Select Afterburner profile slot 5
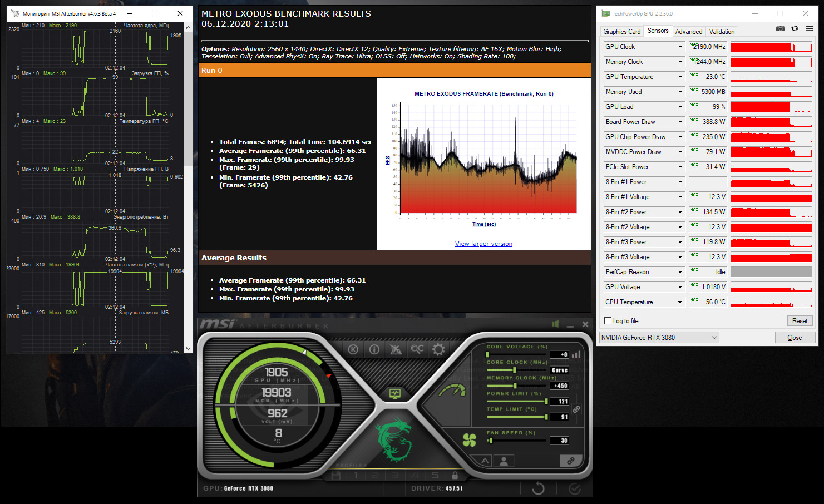Screen dimensions: 824x504 click(x=435, y=475)
